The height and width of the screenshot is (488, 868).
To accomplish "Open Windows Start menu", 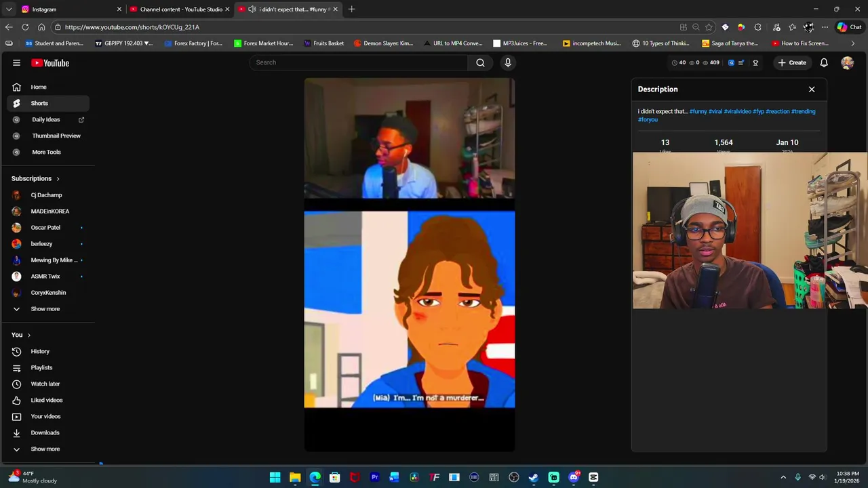I will point(275,477).
